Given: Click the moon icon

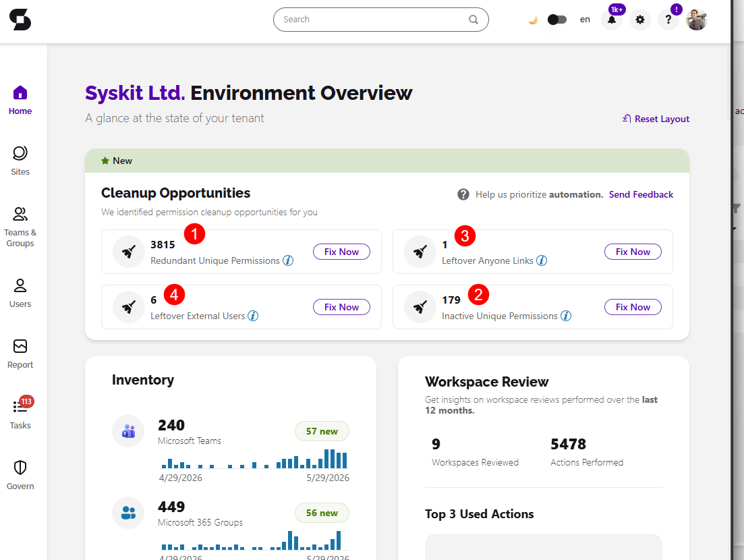Looking at the screenshot, I should [x=533, y=20].
